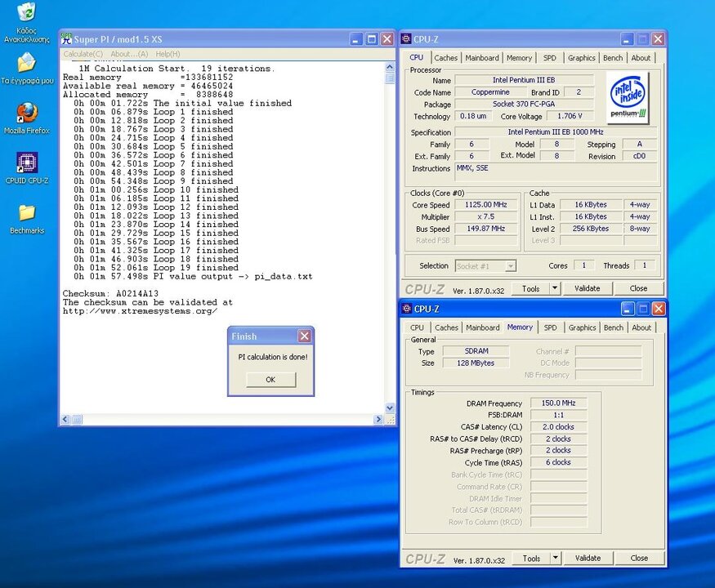The image size is (715, 588).
Task: Switch to CPU tab in lower CPU-Z
Action: 417,327
